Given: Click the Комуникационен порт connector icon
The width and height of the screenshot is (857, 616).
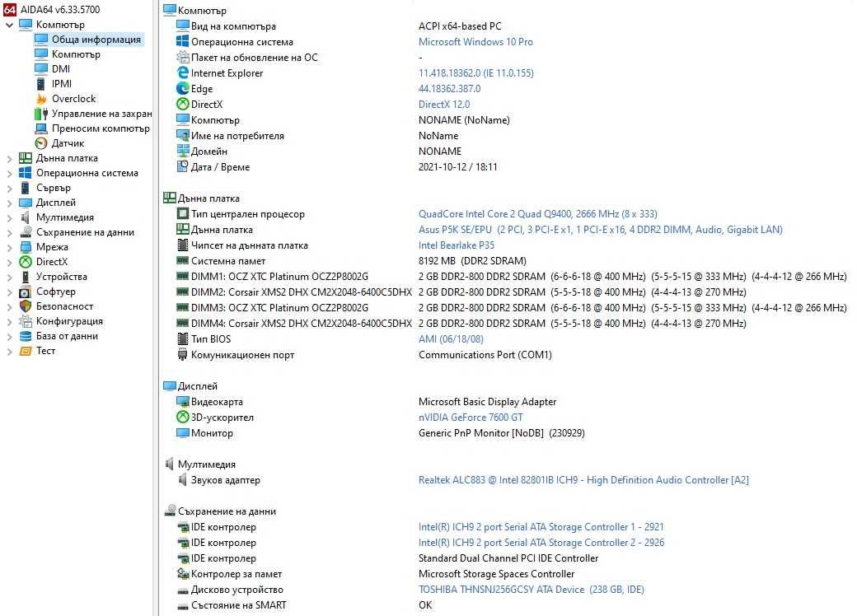Looking at the screenshot, I should pyautogui.click(x=183, y=355).
